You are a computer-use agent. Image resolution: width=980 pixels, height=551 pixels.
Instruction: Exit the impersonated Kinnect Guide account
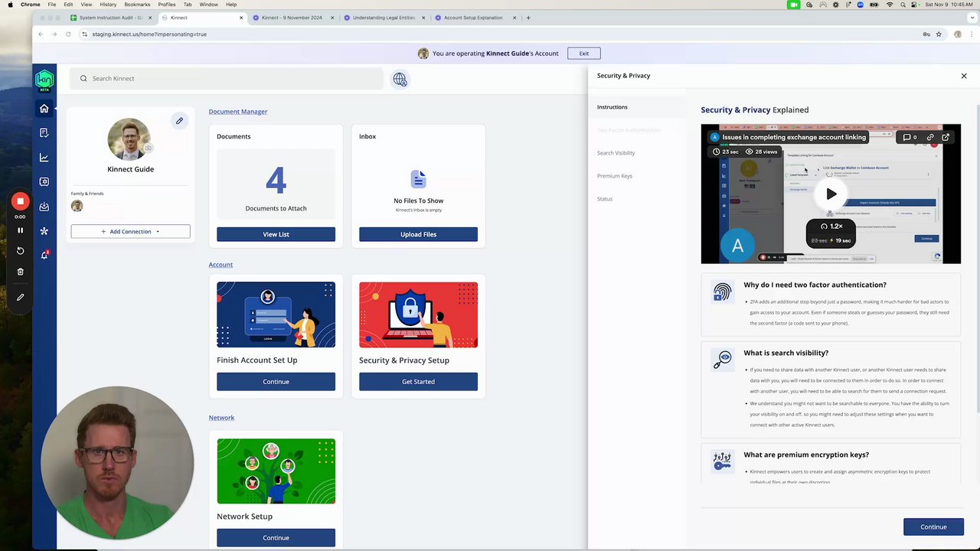pos(584,54)
